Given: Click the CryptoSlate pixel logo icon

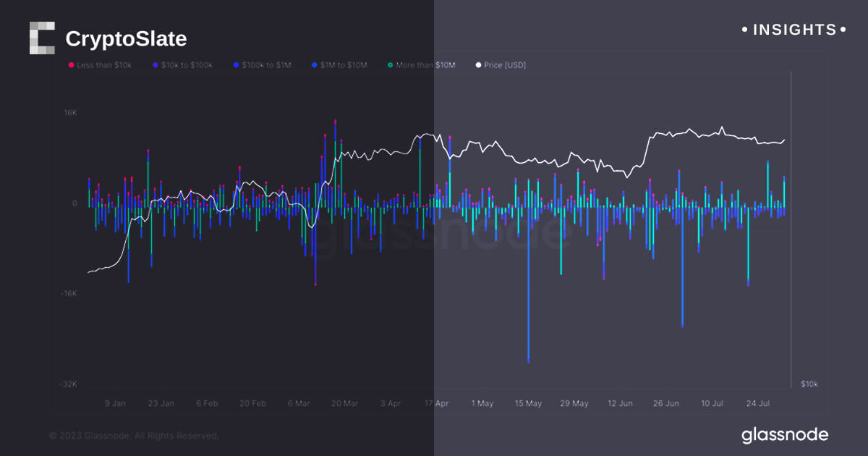Looking at the screenshot, I should point(42,38).
